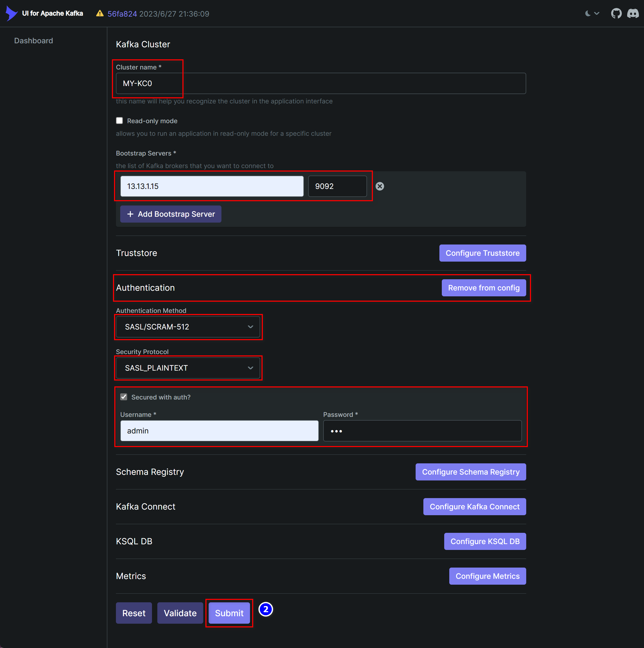Open the Discord community icon
The image size is (644, 648).
pyautogui.click(x=633, y=13)
